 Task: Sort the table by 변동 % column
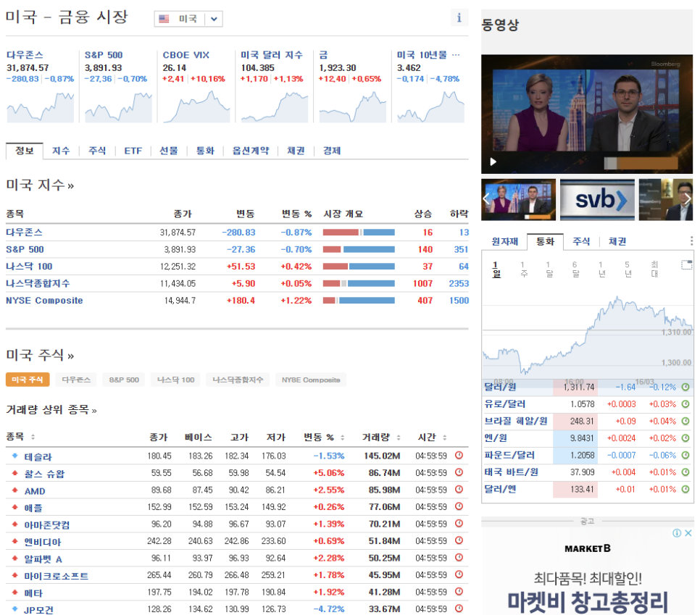[x=343, y=438]
